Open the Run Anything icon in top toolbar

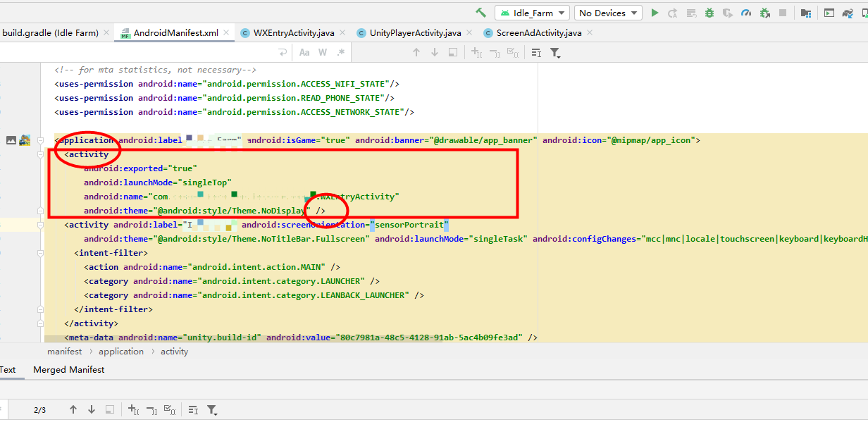[x=829, y=13]
